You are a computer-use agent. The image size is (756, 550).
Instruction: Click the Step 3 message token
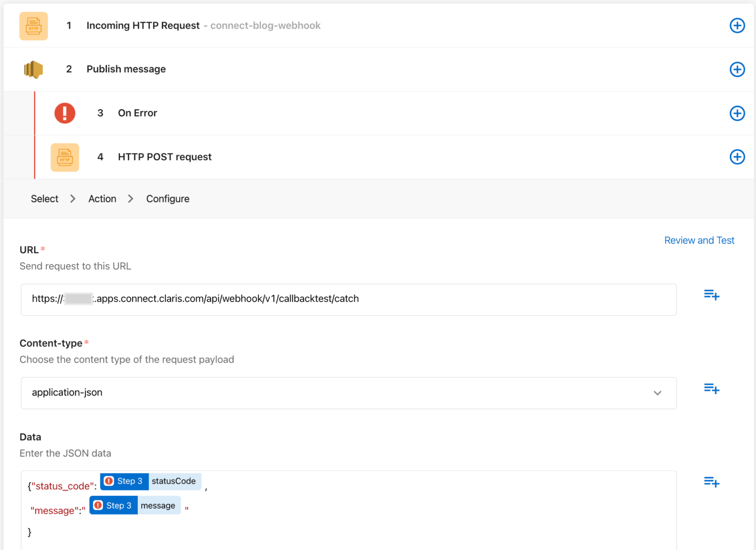pyautogui.click(x=135, y=505)
